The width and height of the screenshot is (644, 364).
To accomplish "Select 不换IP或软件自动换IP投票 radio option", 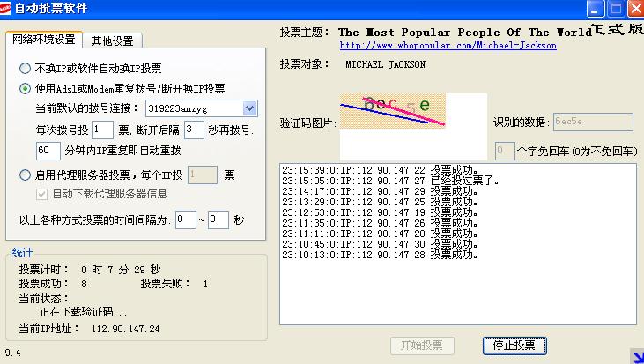I will tap(25, 69).
